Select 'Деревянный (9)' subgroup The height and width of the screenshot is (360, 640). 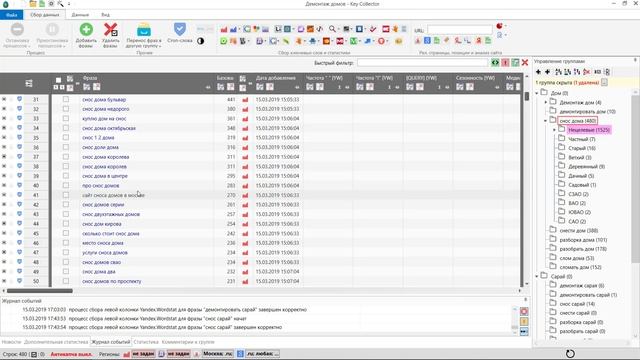point(586,167)
